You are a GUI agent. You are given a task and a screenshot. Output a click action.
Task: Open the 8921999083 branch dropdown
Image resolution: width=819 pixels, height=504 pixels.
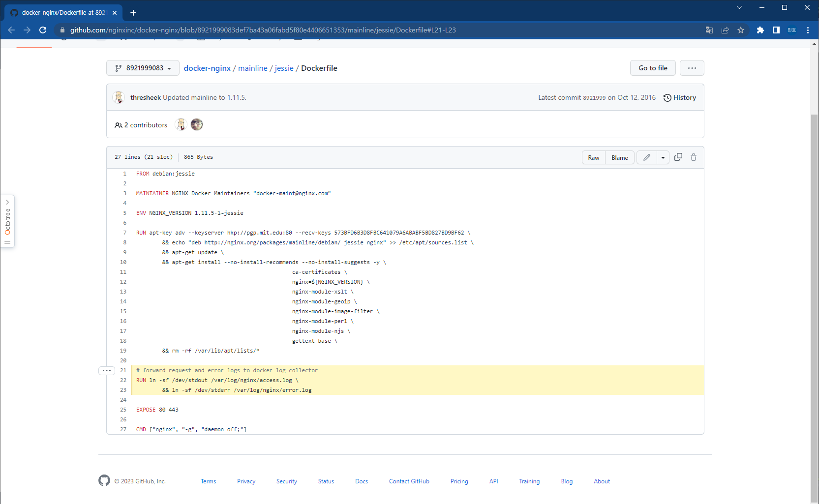(x=143, y=68)
